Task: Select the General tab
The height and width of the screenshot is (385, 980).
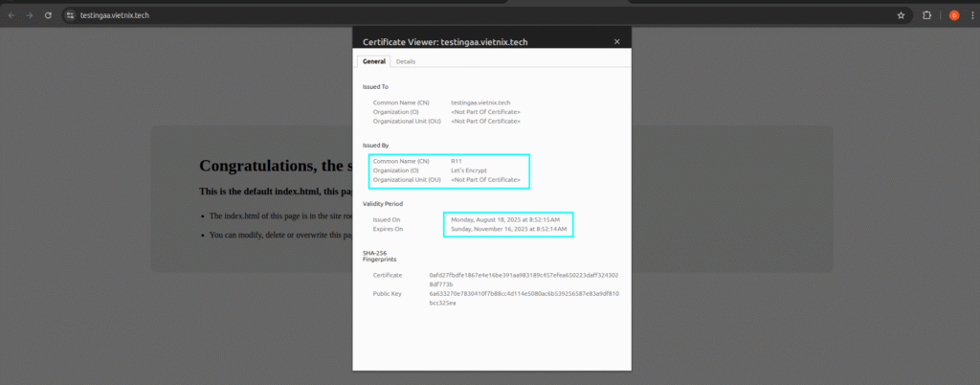Action: point(374,61)
